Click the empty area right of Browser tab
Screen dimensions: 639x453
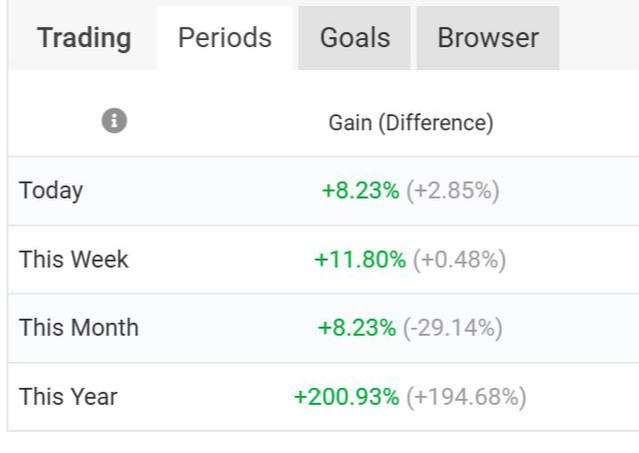[598, 38]
